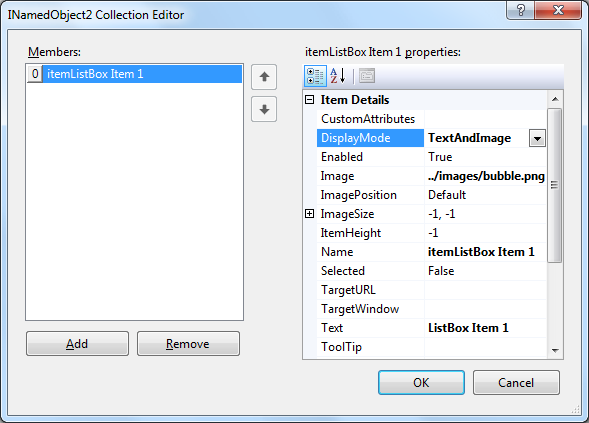
Task: Sort properties alphabetically with A-Z icon
Action: tap(338, 76)
